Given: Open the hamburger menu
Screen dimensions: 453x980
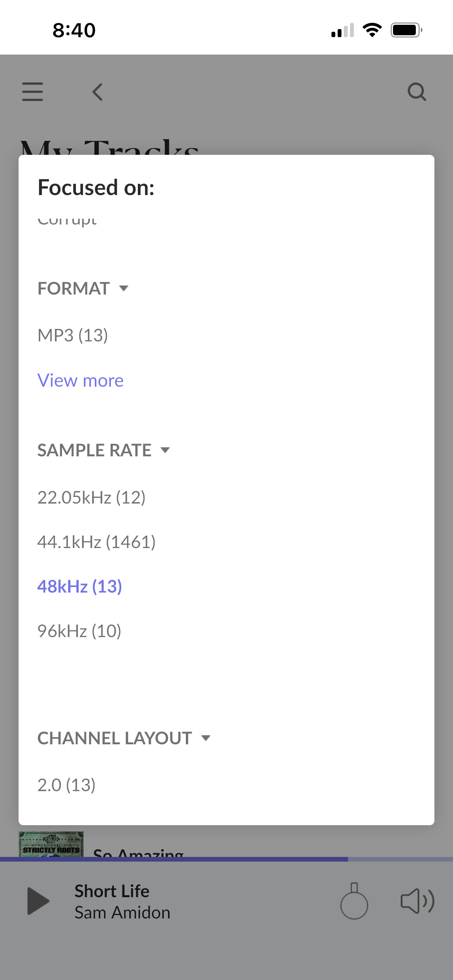Looking at the screenshot, I should click(33, 92).
